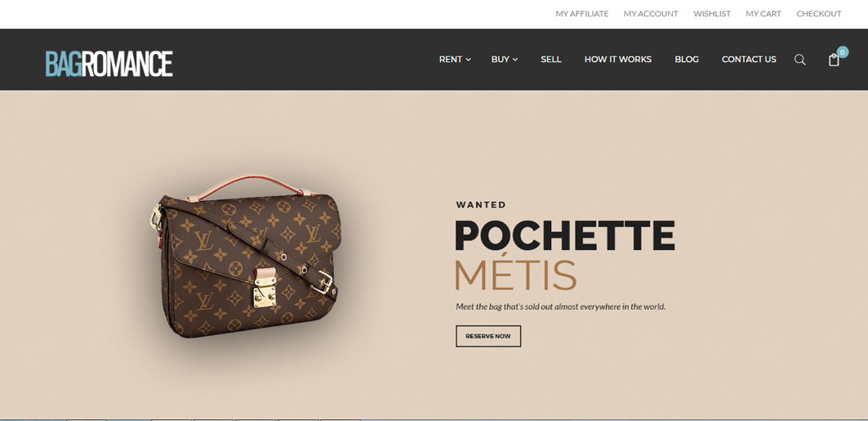Click the MÉTIS banner title

[515, 274]
